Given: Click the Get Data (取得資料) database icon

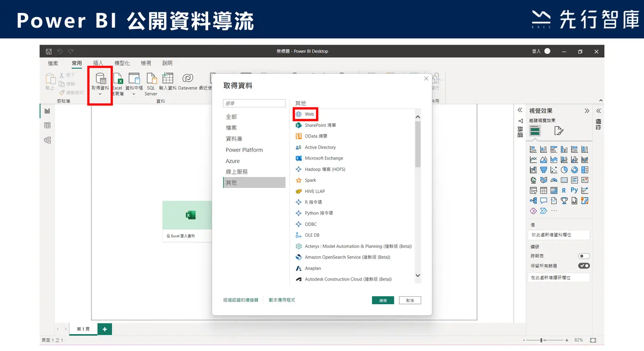Looking at the screenshot, I should point(100,78).
